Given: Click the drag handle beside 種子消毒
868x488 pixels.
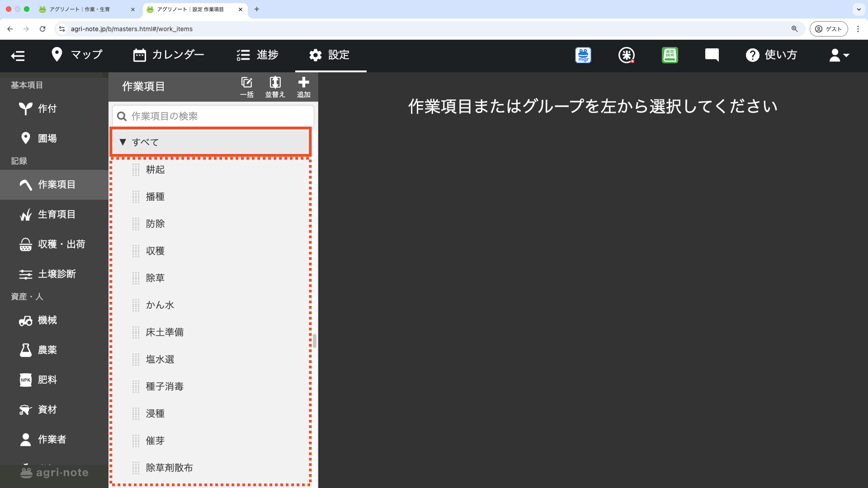Looking at the screenshot, I should coord(136,387).
